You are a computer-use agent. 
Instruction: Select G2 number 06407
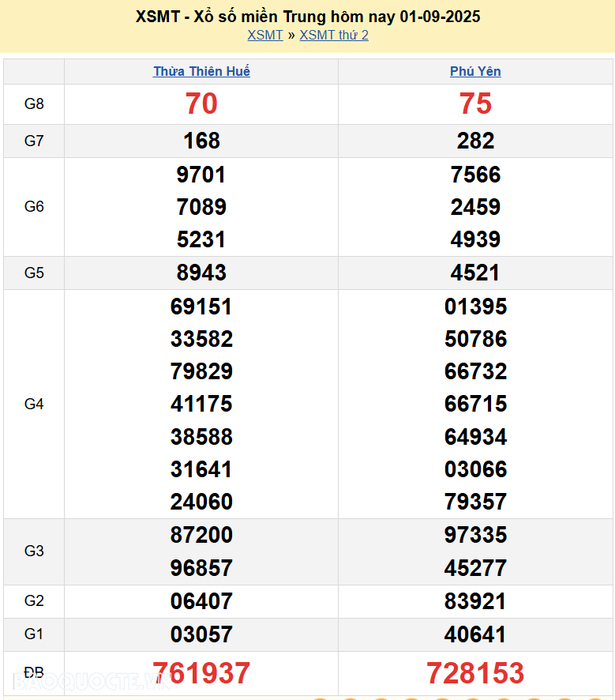(x=201, y=601)
